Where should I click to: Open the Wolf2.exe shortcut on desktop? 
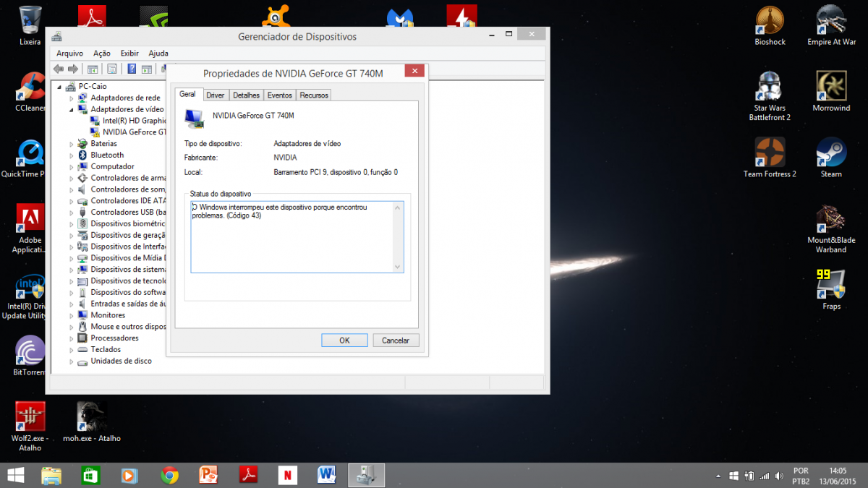[x=30, y=427]
